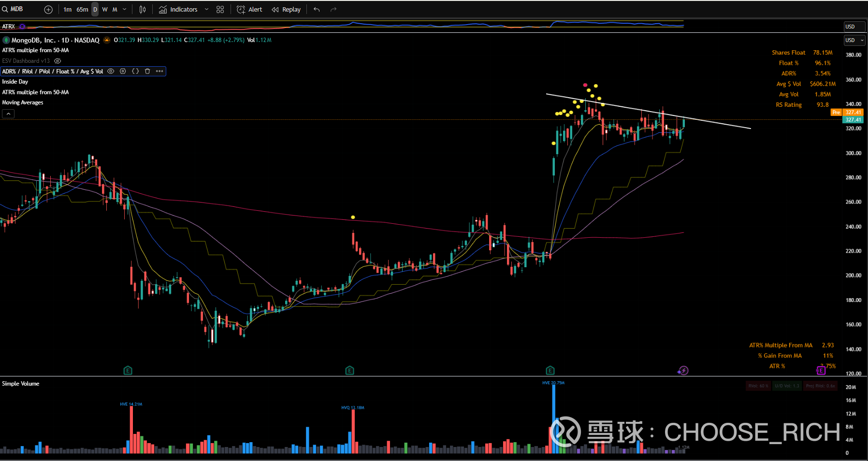The image size is (868, 461).
Task: Click the purple lightning bolt icon on the time axis
Action: tap(683, 371)
